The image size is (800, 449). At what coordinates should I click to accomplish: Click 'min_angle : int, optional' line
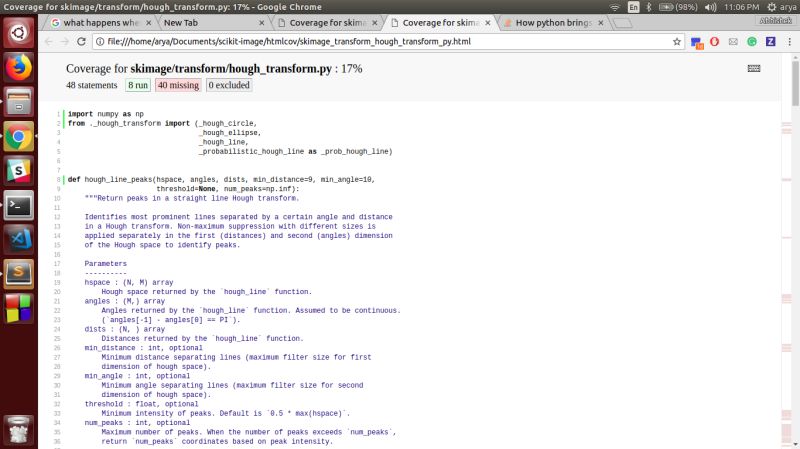pos(137,376)
